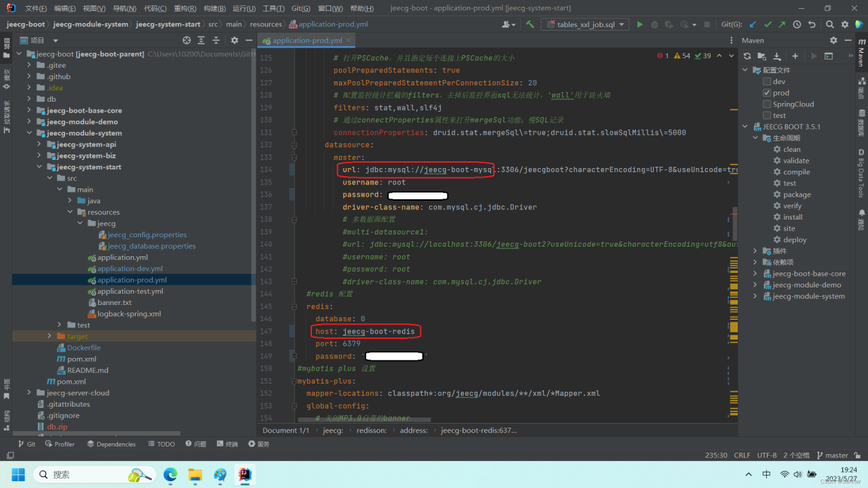
Task: Switch to the application-prod.yml editor tab
Action: pos(307,40)
